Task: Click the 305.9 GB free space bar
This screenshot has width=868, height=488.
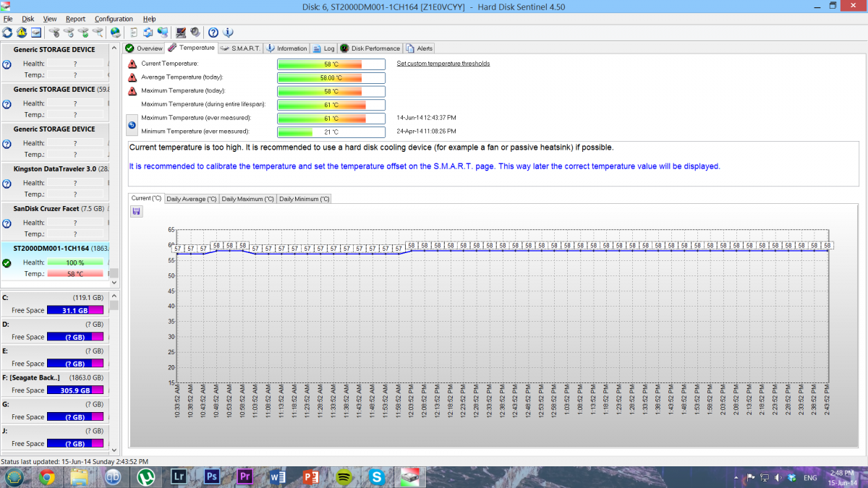Action: coord(75,390)
